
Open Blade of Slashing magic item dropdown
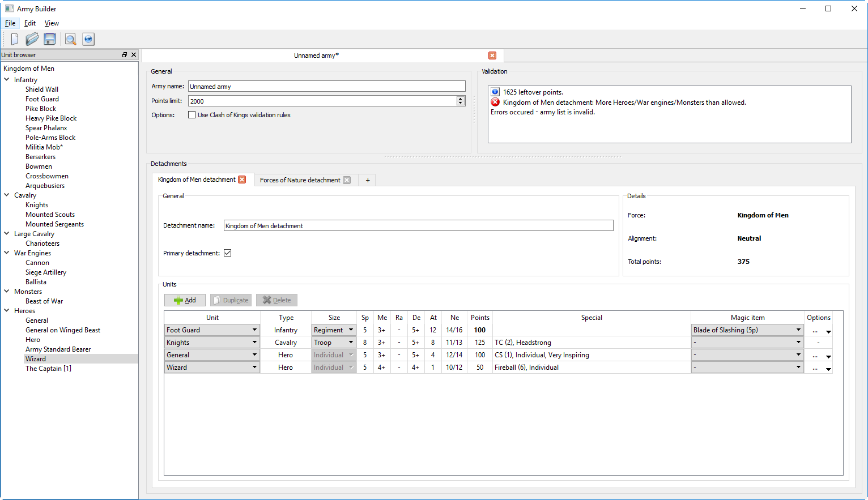point(747,330)
